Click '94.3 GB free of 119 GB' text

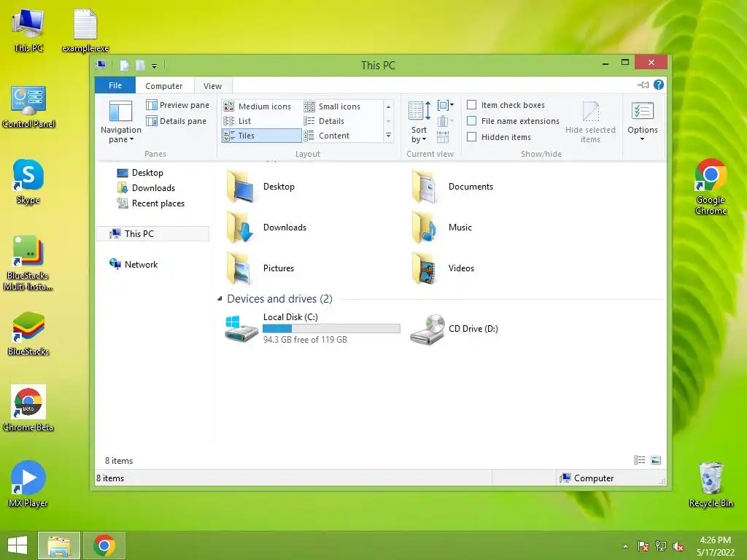tap(305, 340)
